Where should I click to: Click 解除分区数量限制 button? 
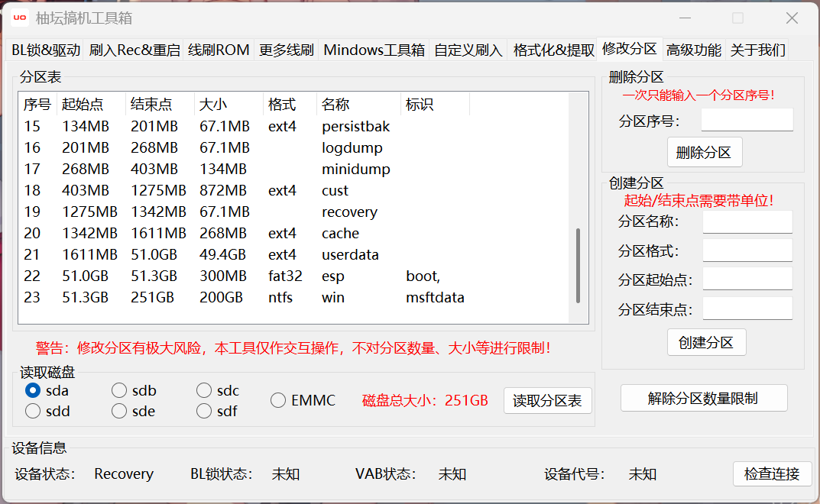point(704,399)
